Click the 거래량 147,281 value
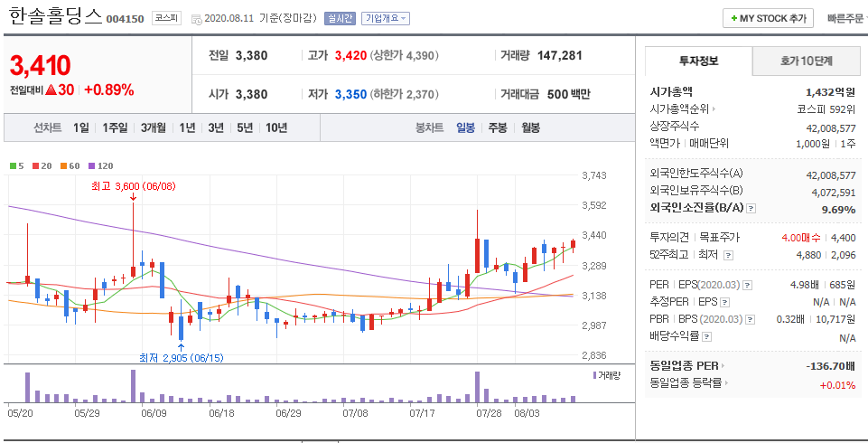The height and width of the screenshot is (443, 868). pos(560,55)
